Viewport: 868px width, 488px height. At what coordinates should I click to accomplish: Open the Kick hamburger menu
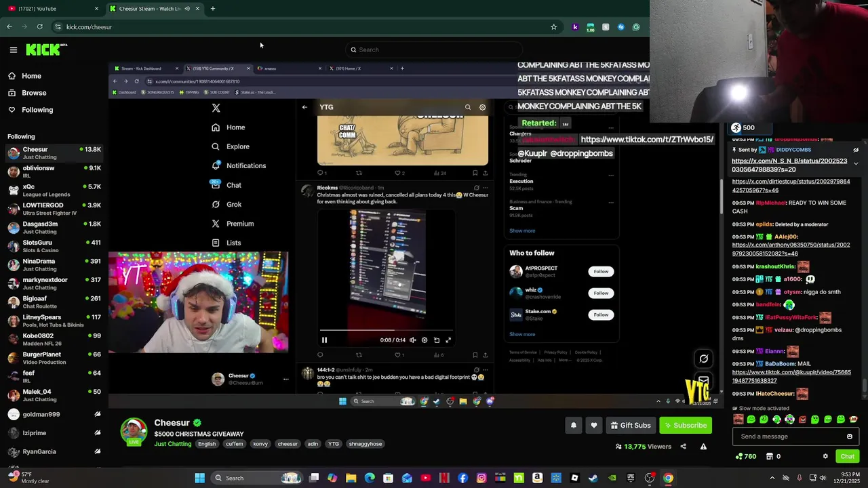(x=13, y=49)
